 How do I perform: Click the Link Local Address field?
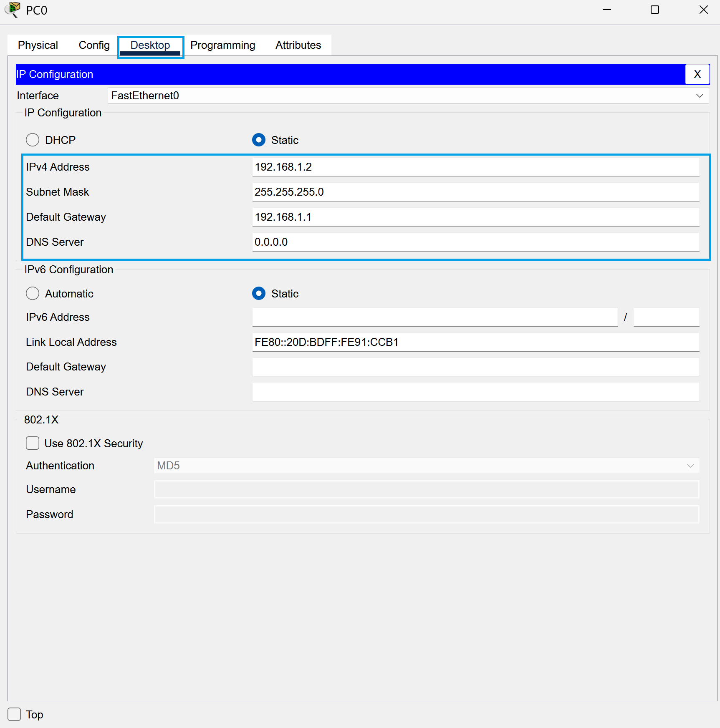coord(476,342)
